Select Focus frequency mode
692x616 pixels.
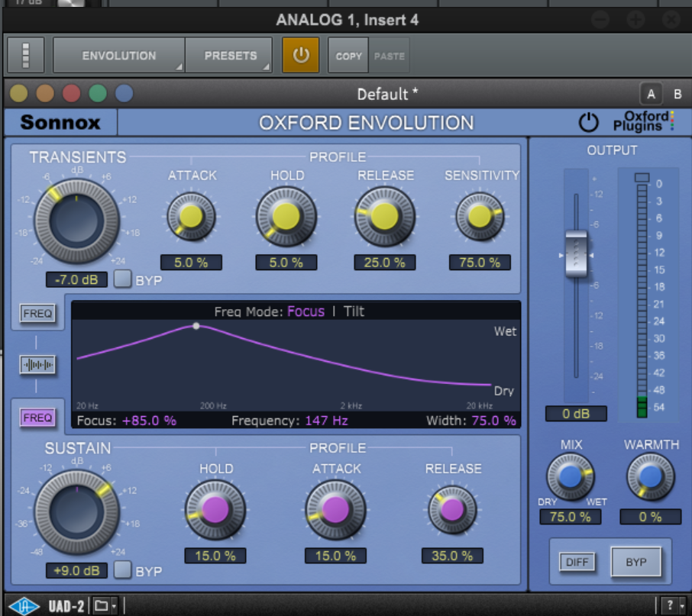(306, 311)
